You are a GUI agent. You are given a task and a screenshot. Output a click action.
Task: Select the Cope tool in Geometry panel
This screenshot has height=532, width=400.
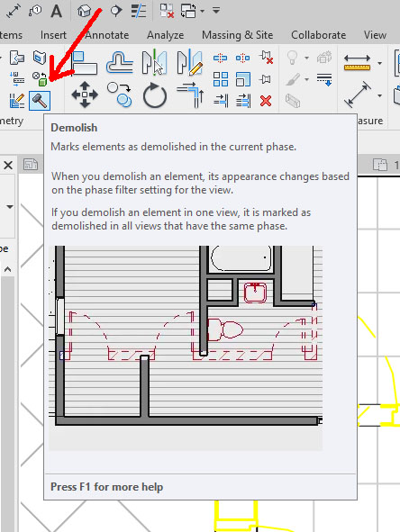(x=16, y=58)
